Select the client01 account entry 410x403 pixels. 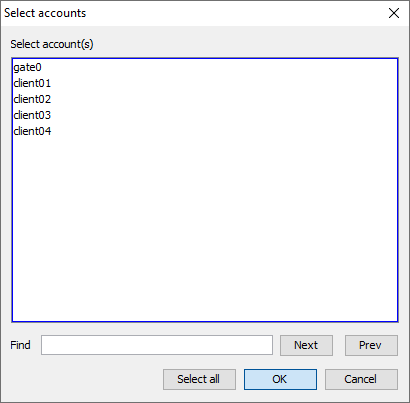coord(32,83)
